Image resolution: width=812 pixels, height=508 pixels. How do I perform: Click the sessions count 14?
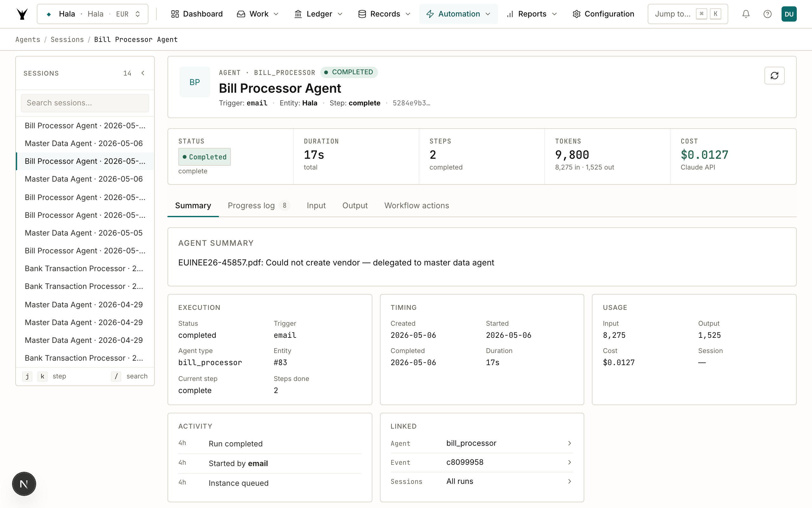pos(127,73)
